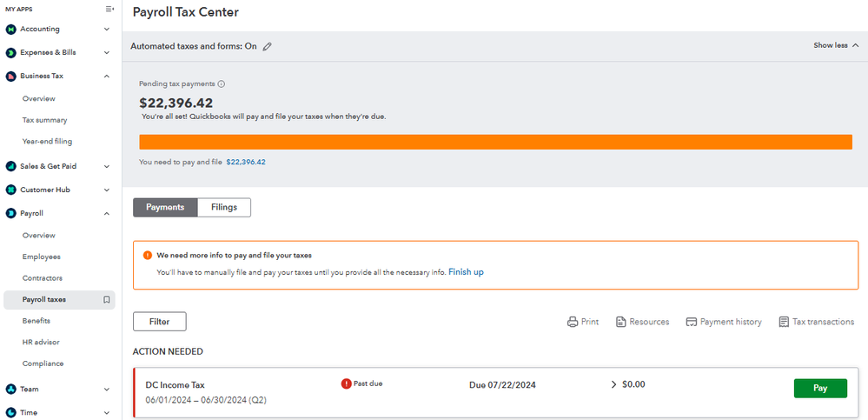Open the Filter button
This screenshot has height=420, width=868.
coord(159,322)
